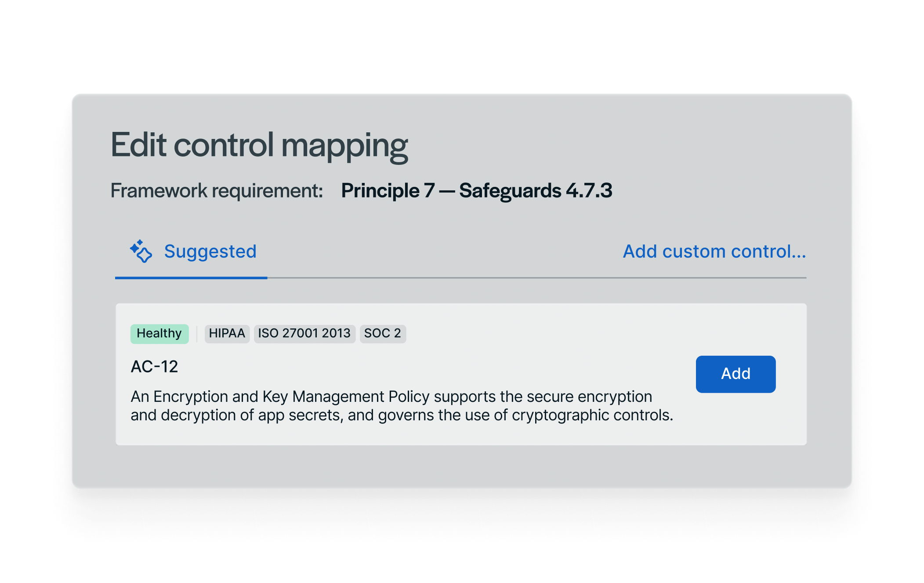Click the white backdrop outside the dialog

461,44
